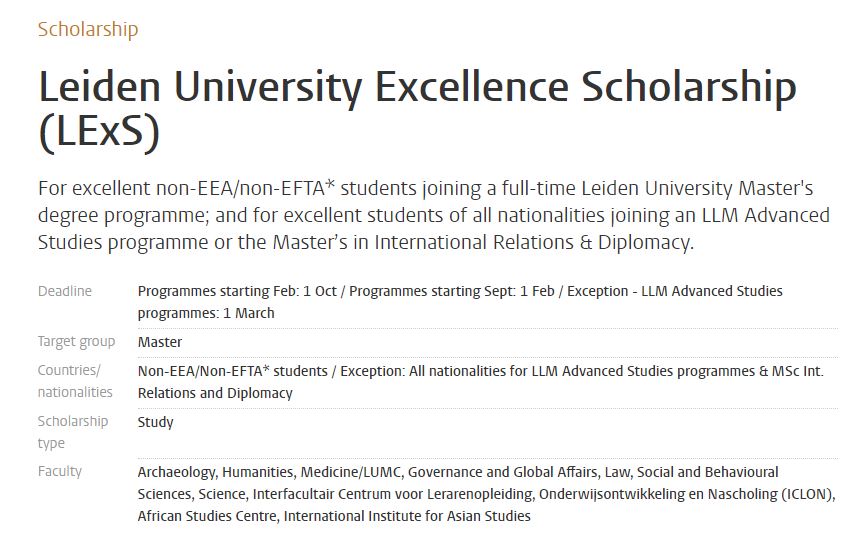Click the Target group label
This screenshot has width=865, height=542.
(x=76, y=342)
